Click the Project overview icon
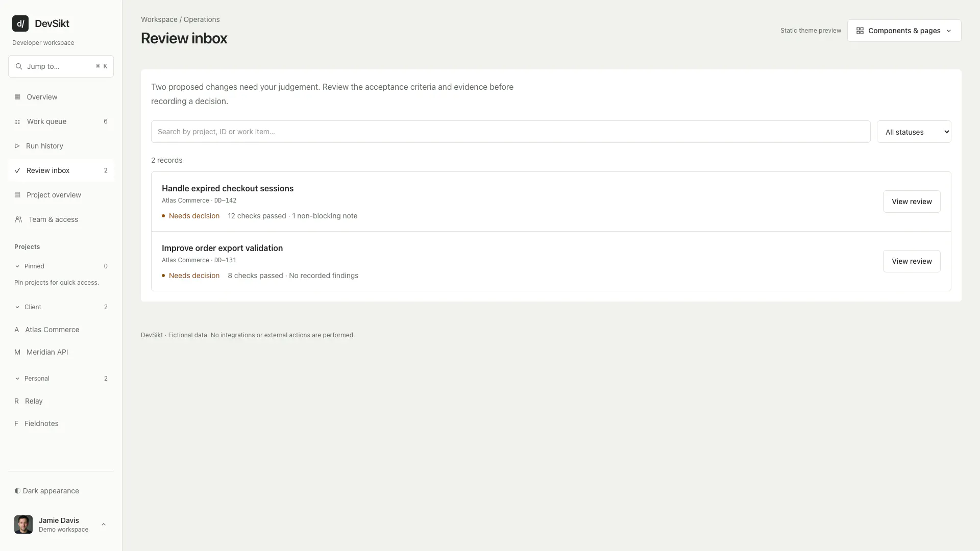 tap(17, 195)
